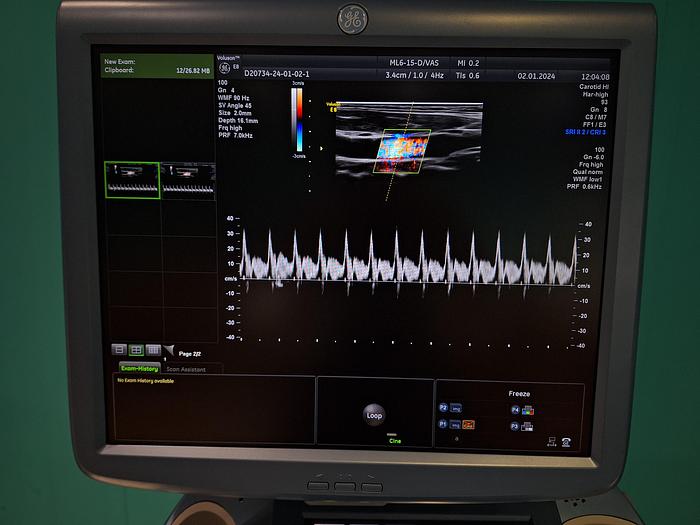Image resolution: width=700 pixels, height=525 pixels.
Task: Click the orange crossed-out icon beside P1
Action: click(468, 425)
